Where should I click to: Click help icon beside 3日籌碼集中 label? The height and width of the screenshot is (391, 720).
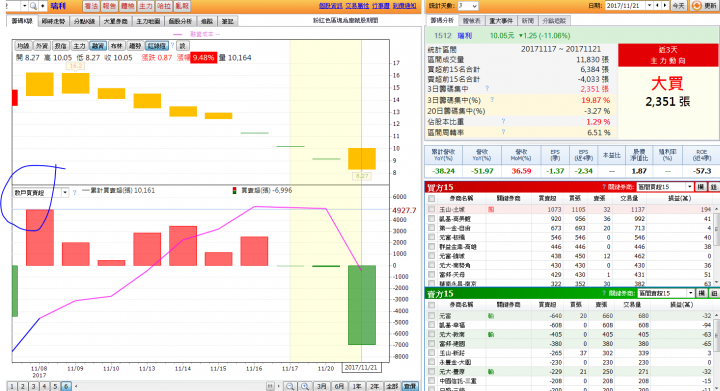point(487,89)
